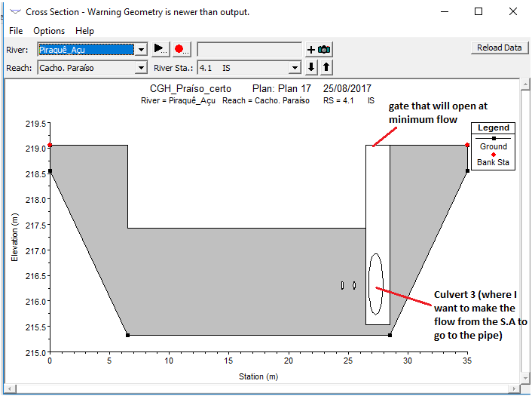Click the Reload Data button
Image resolution: width=532 pixels, height=396 pixels.
pos(499,48)
